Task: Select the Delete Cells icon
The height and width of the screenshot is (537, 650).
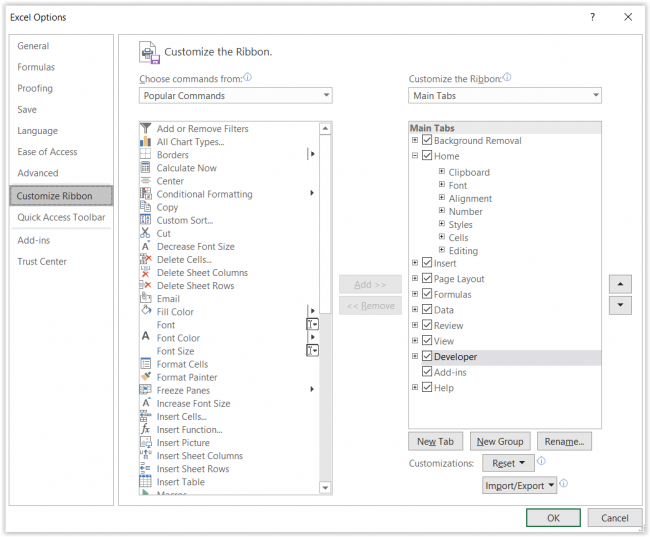Action: (146, 259)
